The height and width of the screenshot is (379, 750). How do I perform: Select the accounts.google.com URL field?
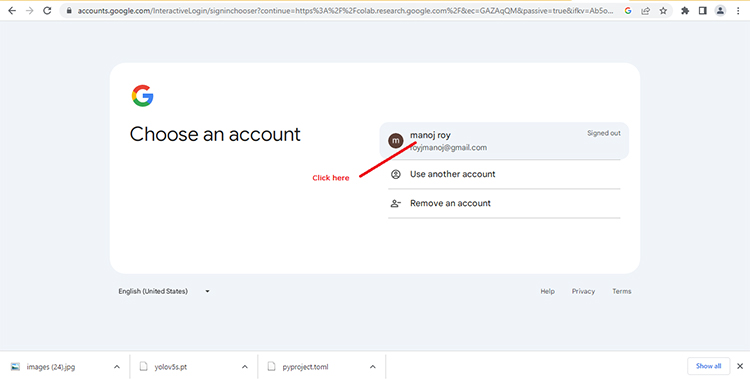344,11
